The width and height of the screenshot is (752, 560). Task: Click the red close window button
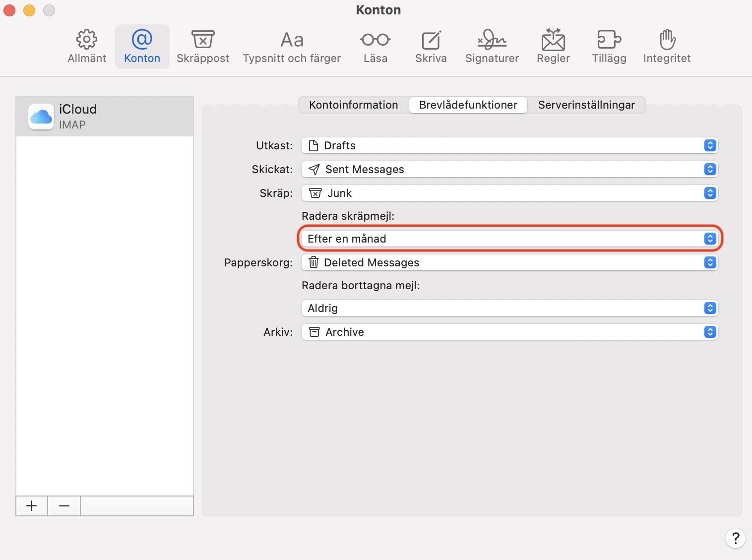click(9, 10)
